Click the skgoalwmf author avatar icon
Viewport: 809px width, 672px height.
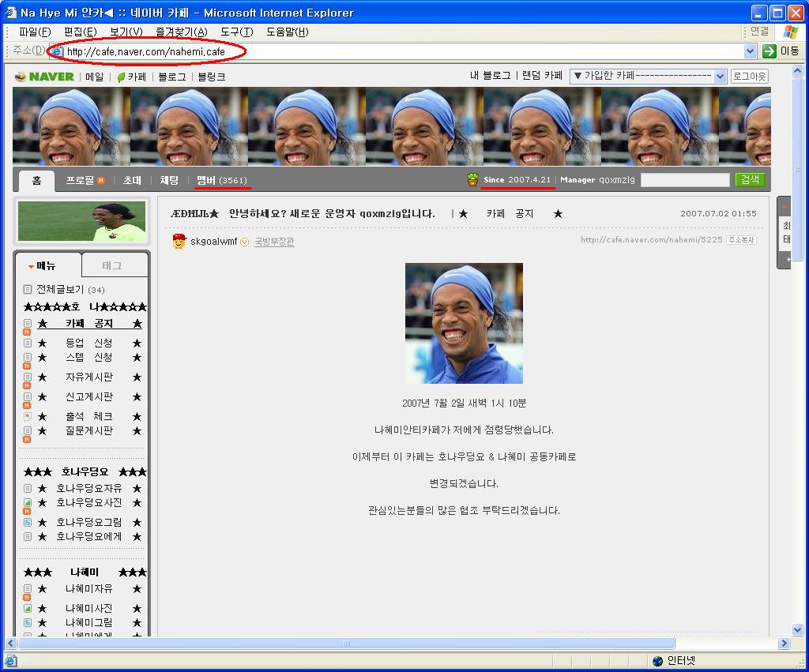(x=179, y=241)
